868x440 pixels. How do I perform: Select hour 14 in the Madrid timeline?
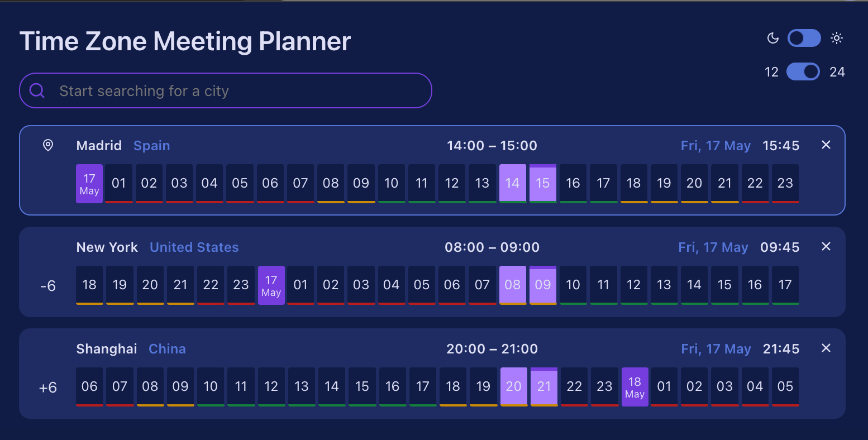[513, 184]
